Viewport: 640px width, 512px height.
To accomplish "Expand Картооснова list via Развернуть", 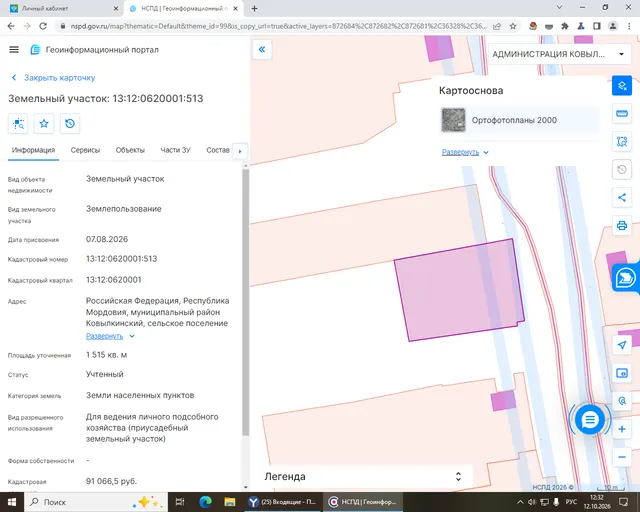I will click(465, 152).
